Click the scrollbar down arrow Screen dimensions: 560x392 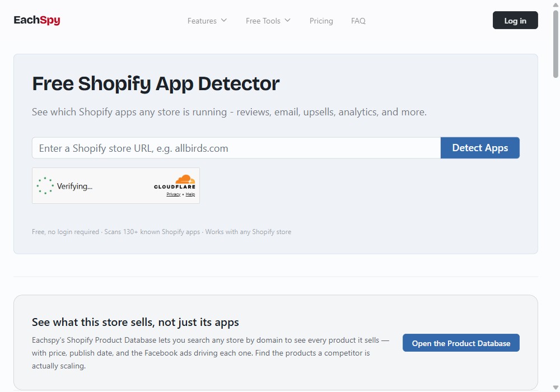[x=556, y=388]
